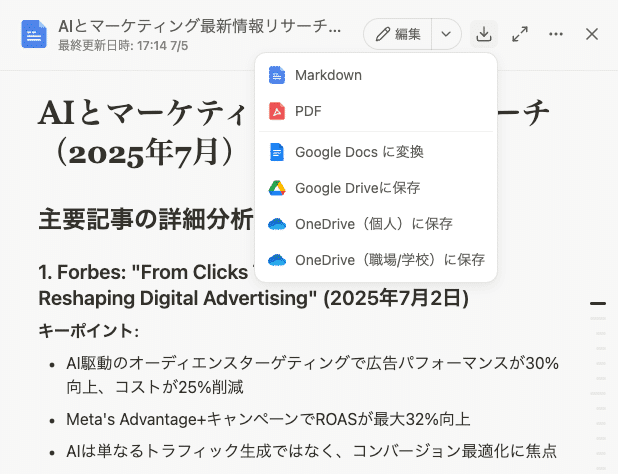Expand document to fullscreen view

[520, 34]
